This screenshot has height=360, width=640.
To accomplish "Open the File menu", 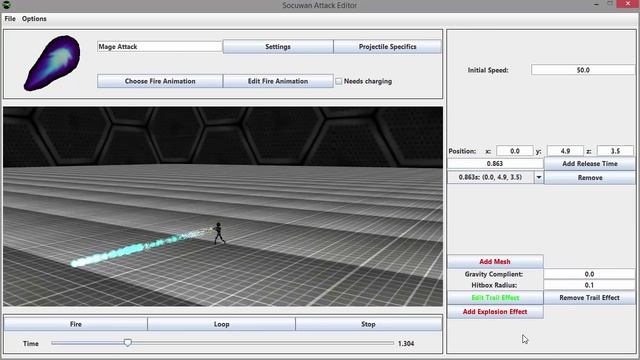I will [x=10, y=19].
